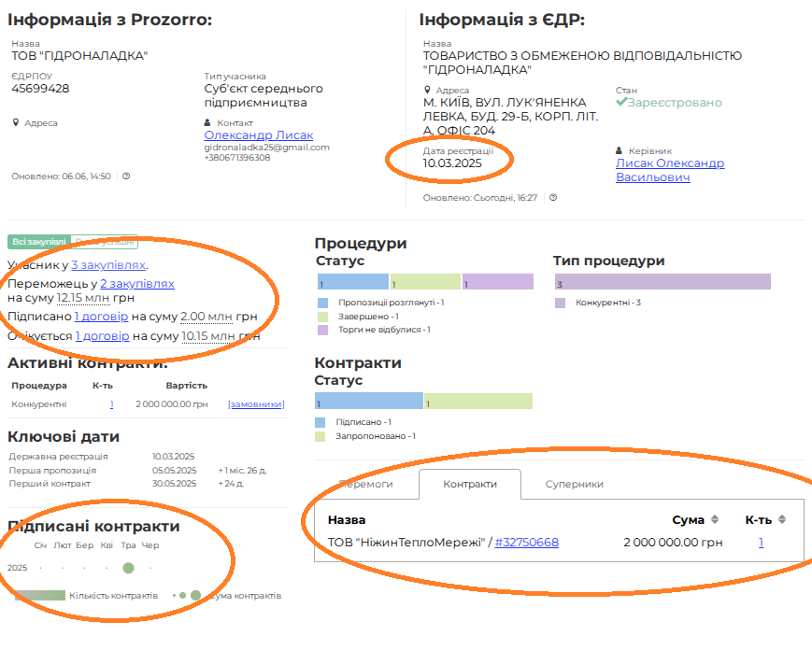
Task: Click the location pin icon under ЄДРПОУ
Action: tap(16, 122)
